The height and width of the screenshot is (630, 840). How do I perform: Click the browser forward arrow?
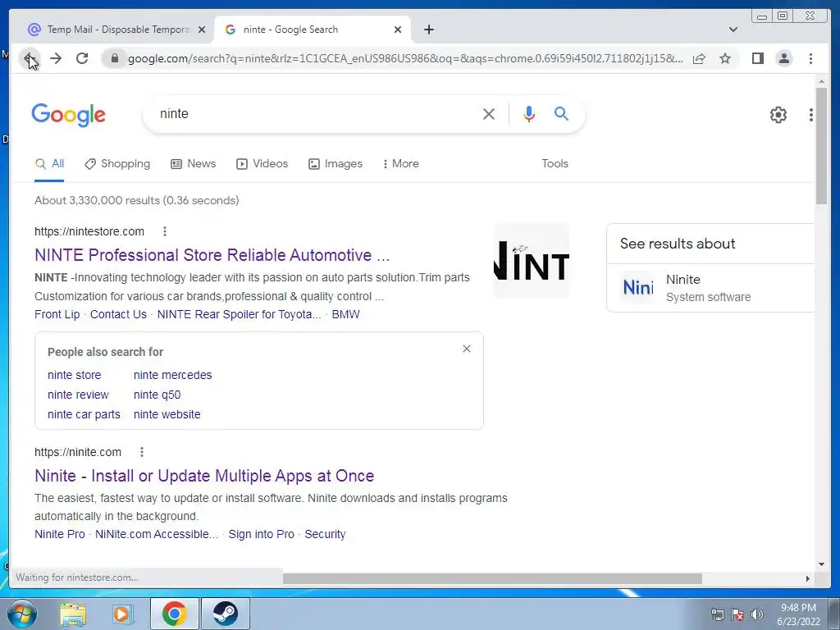pos(56,58)
